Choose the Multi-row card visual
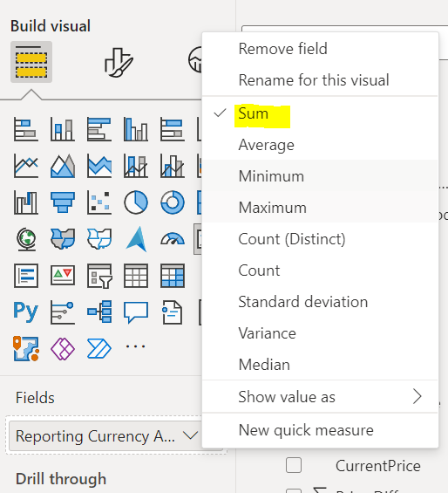The height and width of the screenshot is (493, 448). 26,276
